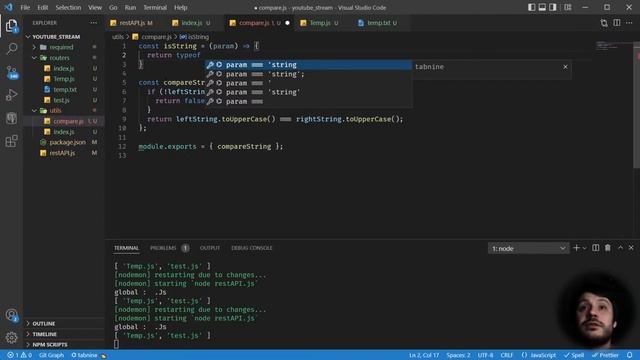Split the terminal panel

click(x=596, y=248)
